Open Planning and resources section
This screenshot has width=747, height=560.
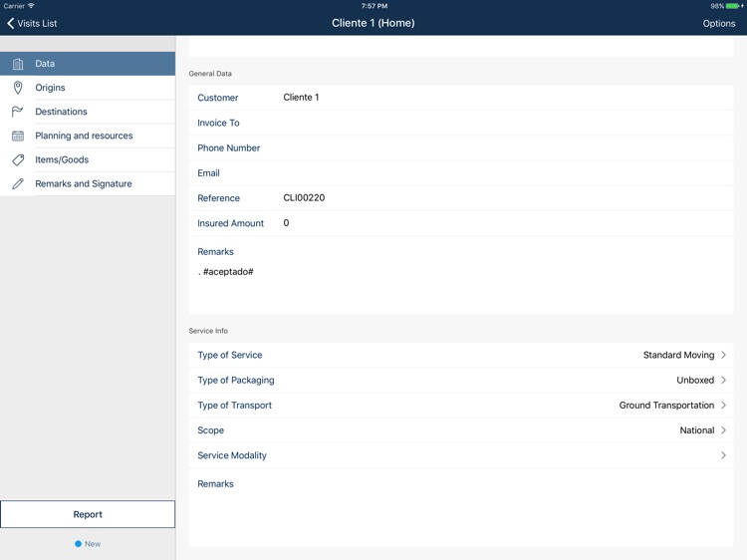[x=88, y=136]
